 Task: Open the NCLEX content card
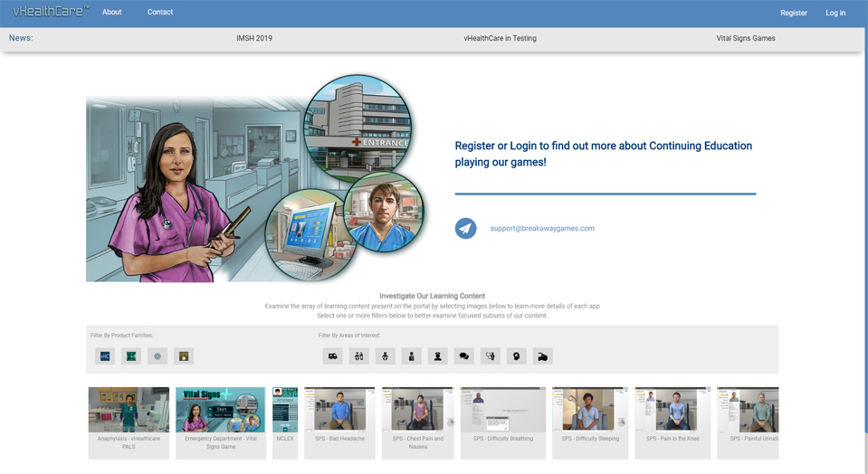(285, 422)
